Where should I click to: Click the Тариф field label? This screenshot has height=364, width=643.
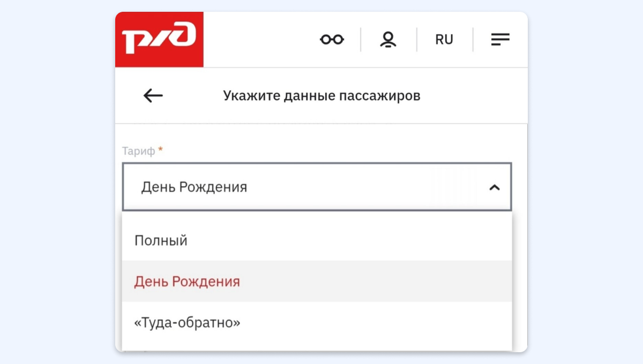tap(138, 151)
